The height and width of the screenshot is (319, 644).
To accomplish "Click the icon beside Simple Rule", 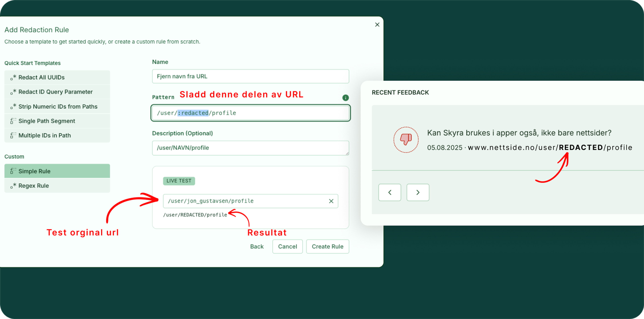I will 13,171.
